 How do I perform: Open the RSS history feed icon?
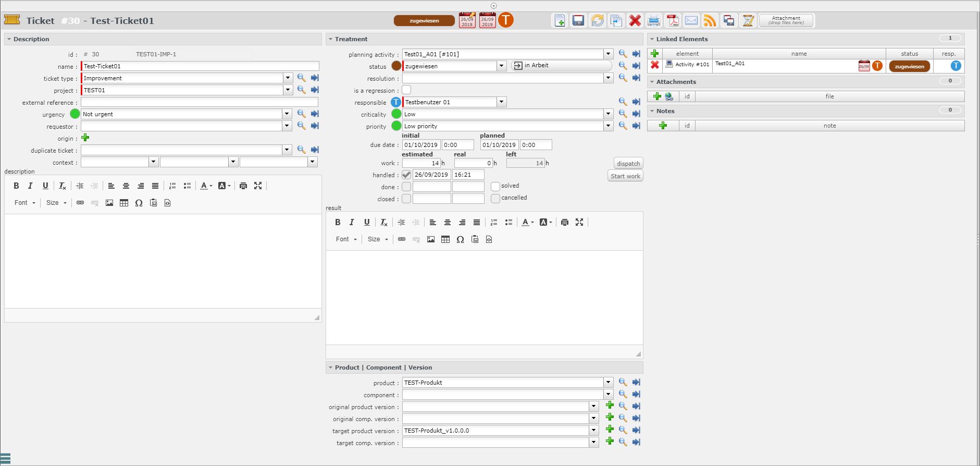(710, 21)
